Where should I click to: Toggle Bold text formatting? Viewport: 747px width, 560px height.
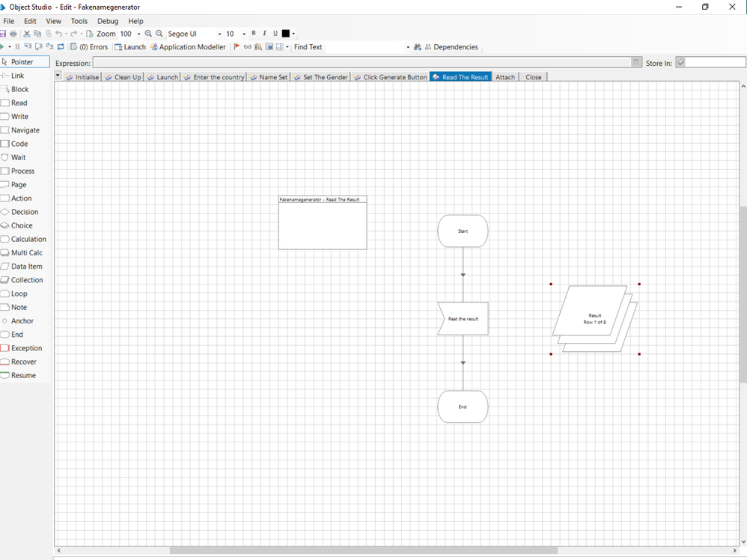pos(254,34)
